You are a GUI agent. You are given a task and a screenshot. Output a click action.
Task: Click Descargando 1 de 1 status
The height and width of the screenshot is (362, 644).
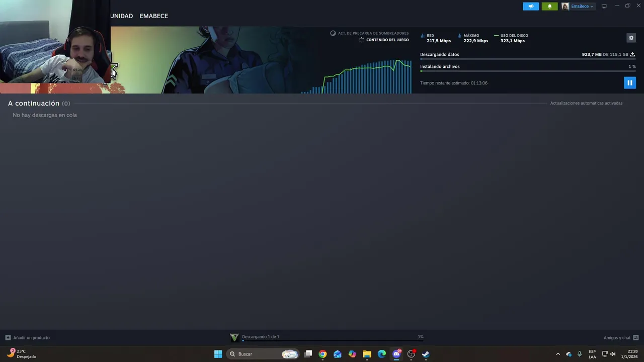(261, 337)
